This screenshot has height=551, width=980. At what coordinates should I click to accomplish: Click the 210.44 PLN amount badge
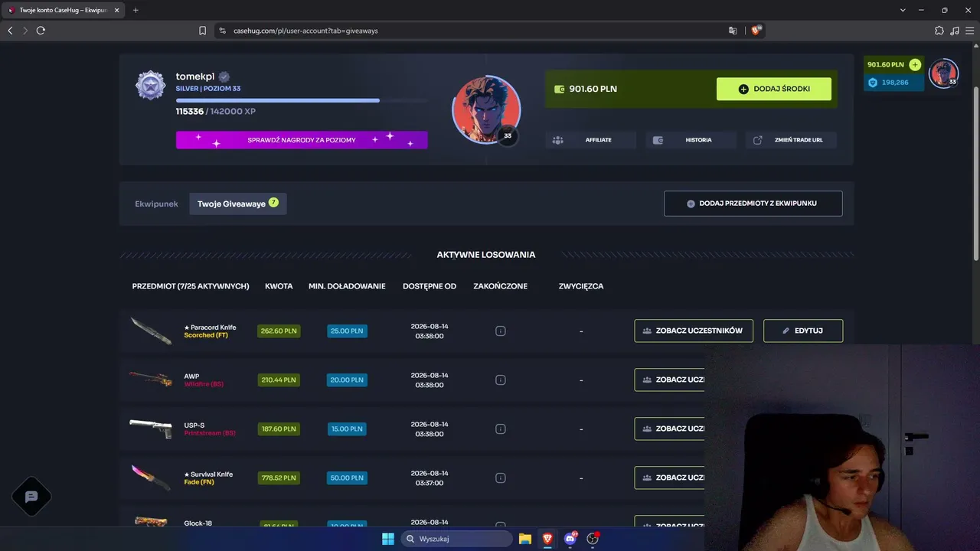(279, 380)
